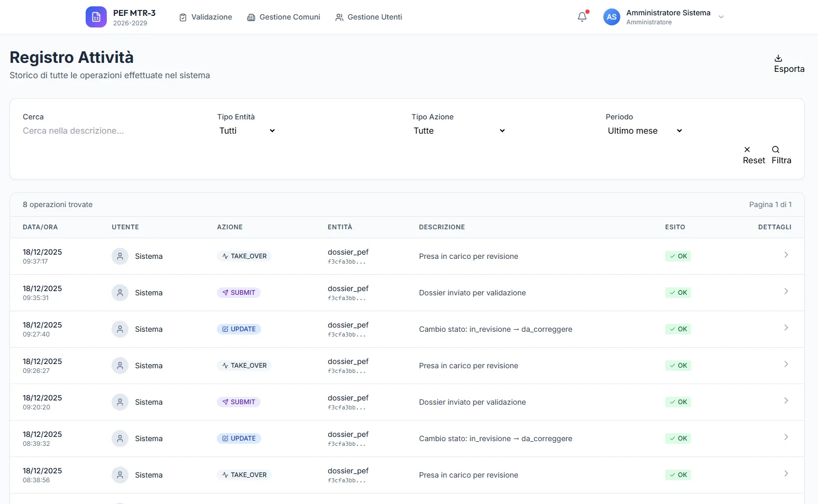
Task: Click 'Cambio stato' description at 09:27:40
Action: tap(495, 329)
